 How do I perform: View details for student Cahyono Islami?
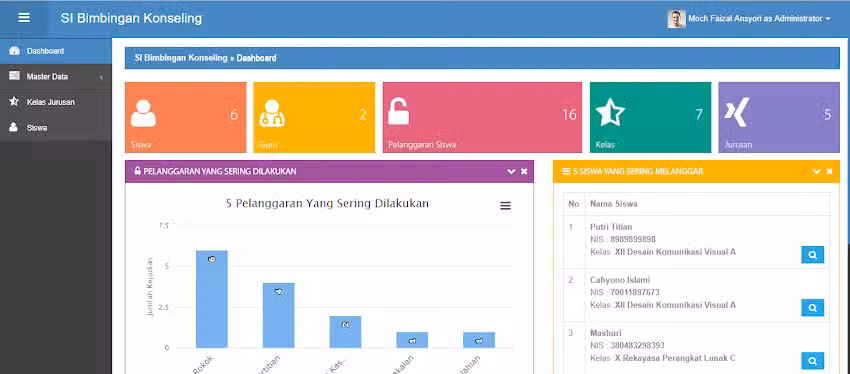point(813,307)
